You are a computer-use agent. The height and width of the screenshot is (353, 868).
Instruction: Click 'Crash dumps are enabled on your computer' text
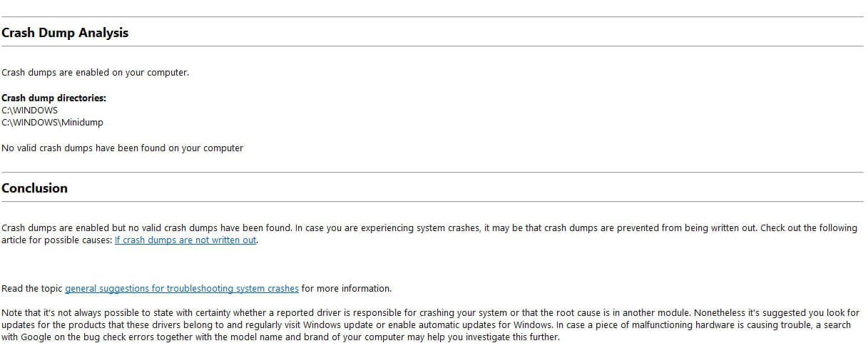pos(96,73)
